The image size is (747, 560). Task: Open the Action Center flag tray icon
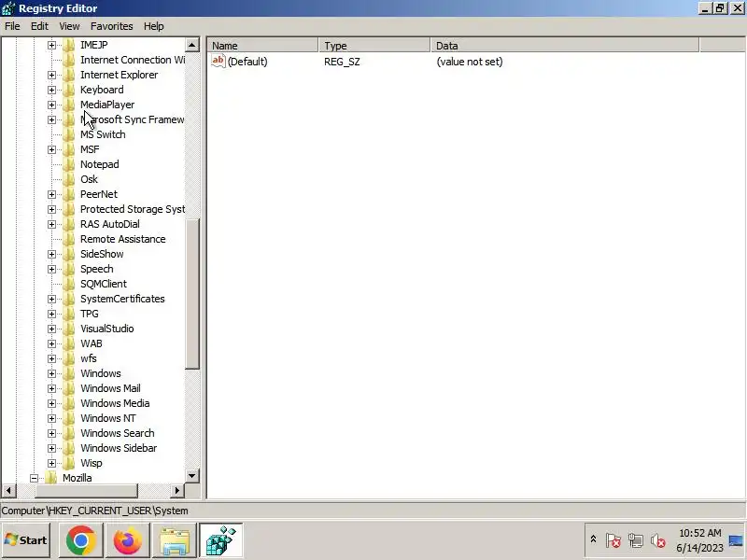613,540
